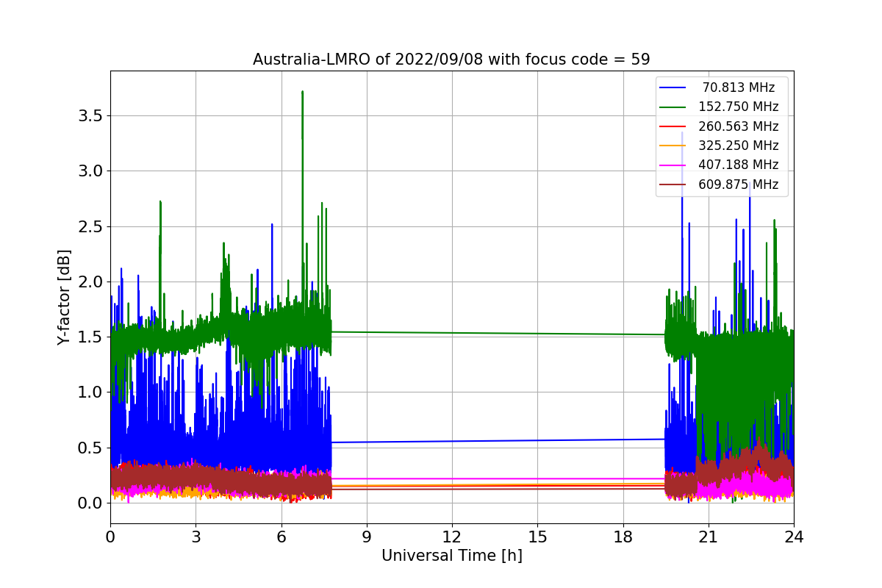Click the 2.0 tick on the y-axis
This screenshot has width=882, height=588.
point(90,282)
